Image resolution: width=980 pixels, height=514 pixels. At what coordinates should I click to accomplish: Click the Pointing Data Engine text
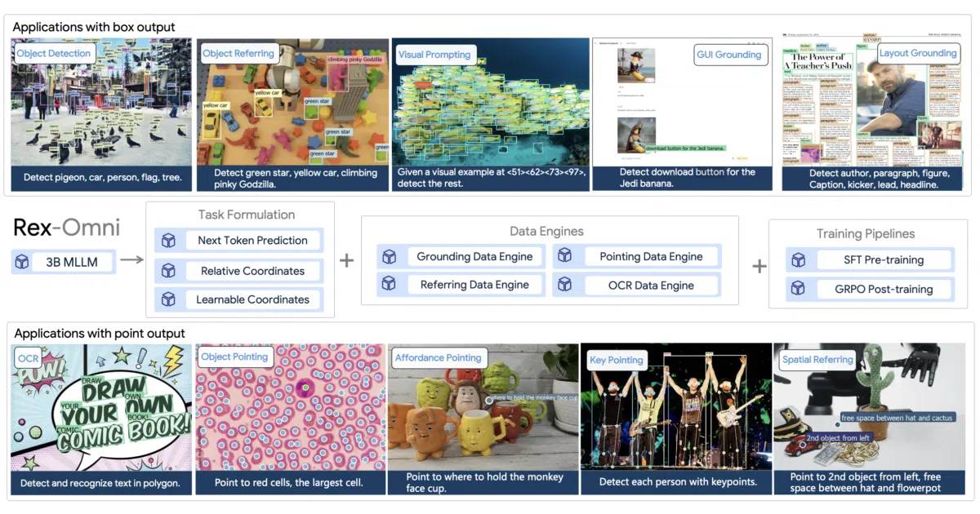pos(651,256)
